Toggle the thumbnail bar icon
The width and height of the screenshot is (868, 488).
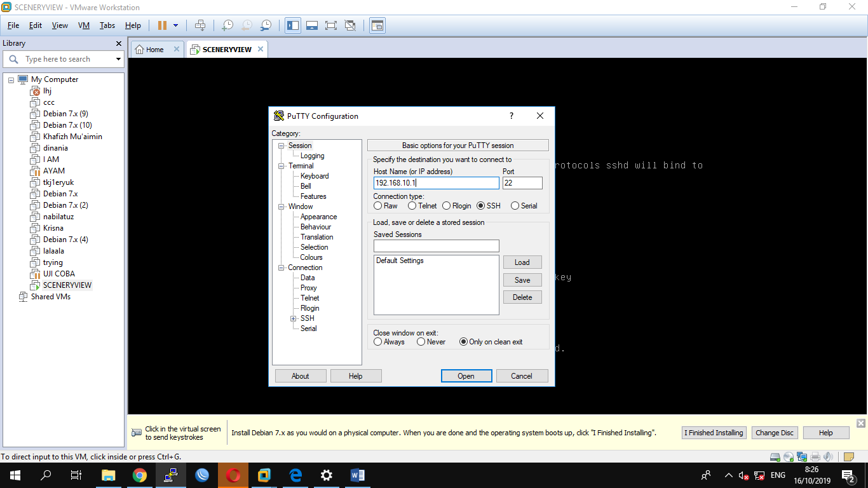click(x=312, y=25)
